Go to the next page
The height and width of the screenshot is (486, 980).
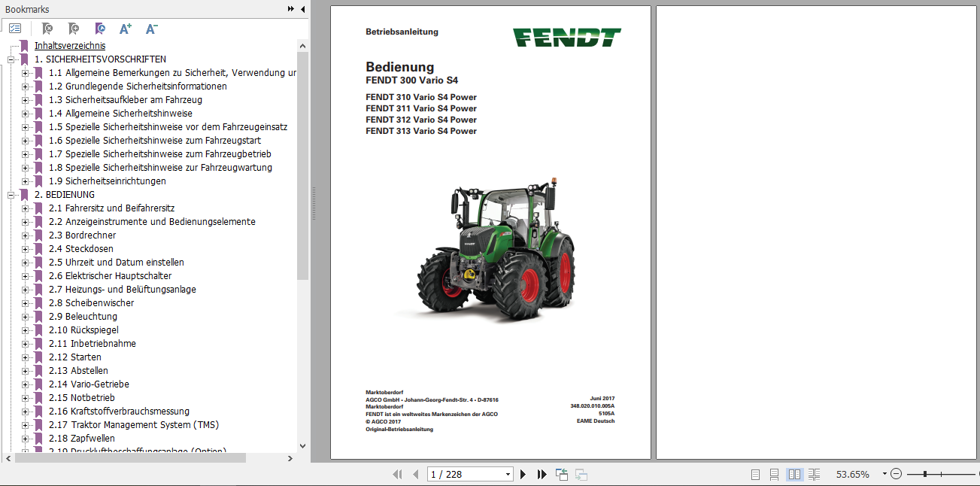523,474
